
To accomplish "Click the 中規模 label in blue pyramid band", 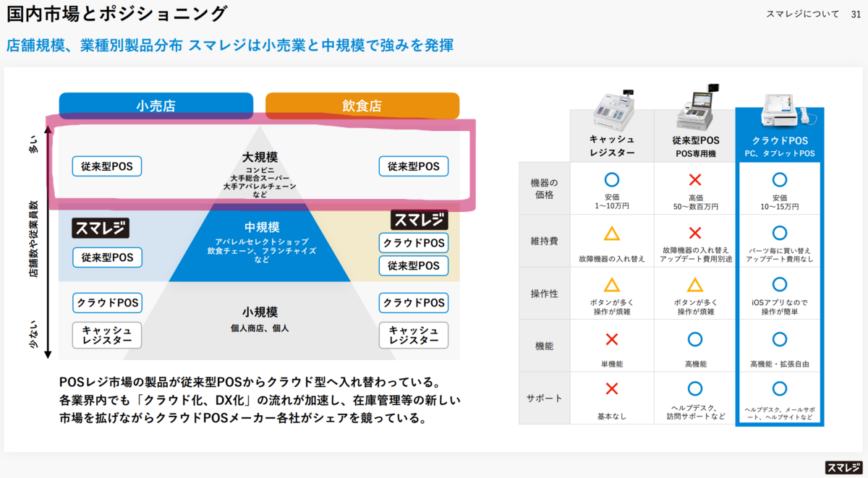I will point(260,226).
